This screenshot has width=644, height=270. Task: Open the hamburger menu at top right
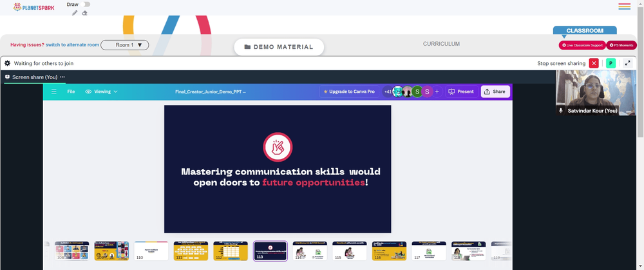point(624,6)
